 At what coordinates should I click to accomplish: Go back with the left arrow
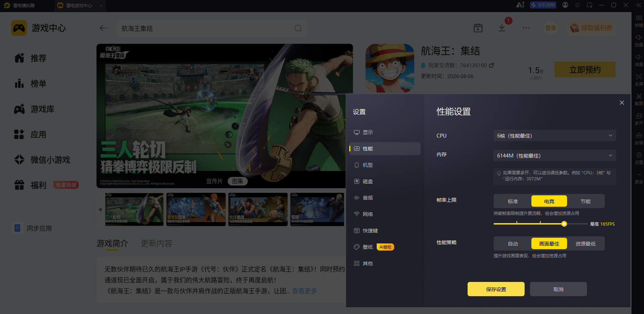click(x=104, y=28)
